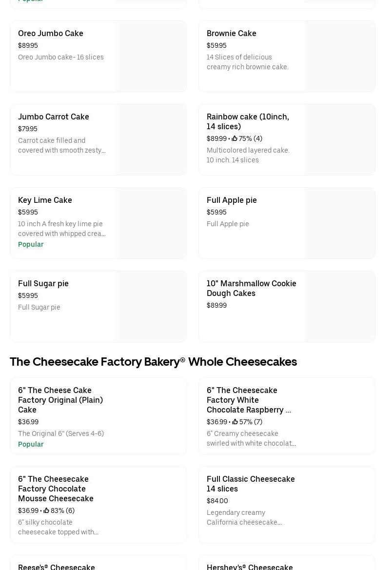
Task: Click Cheesecake Factory Bakery Whole Cheesecakes heading
Action: [x=153, y=362]
